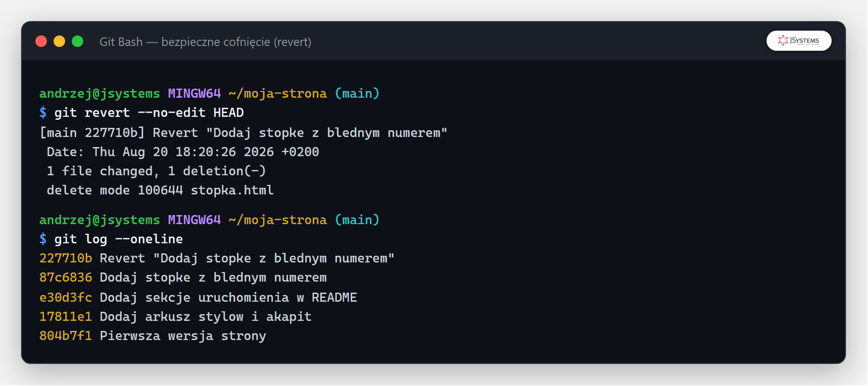Click commit hash 227710b in the log
The width and height of the screenshot is (868, 386).
click(x=66, y=258)
